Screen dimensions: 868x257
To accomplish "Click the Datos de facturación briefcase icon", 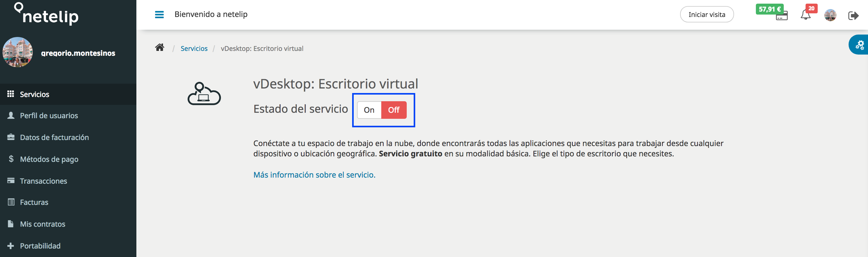I will (11, 137).
